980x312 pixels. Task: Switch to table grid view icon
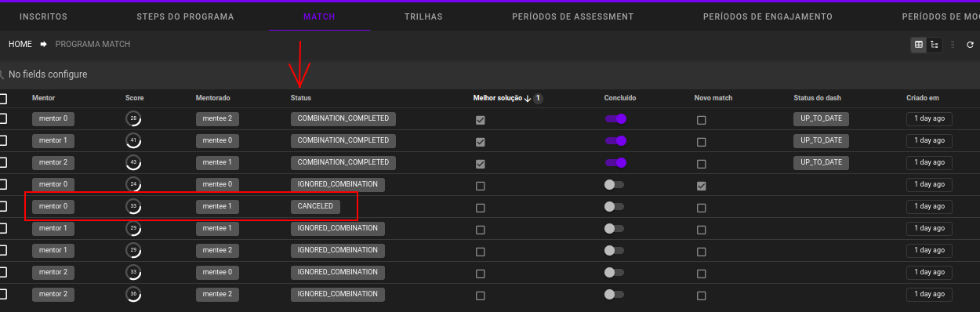(x=919, y=45)
